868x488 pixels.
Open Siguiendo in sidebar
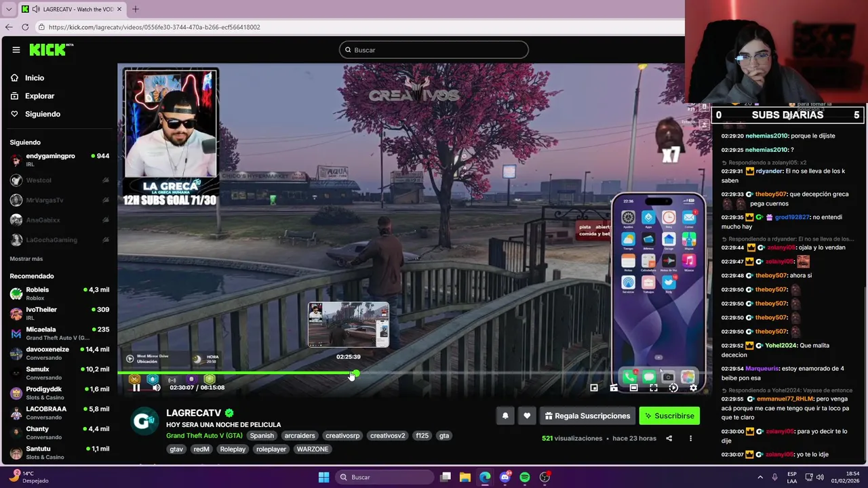click(43, 114)
